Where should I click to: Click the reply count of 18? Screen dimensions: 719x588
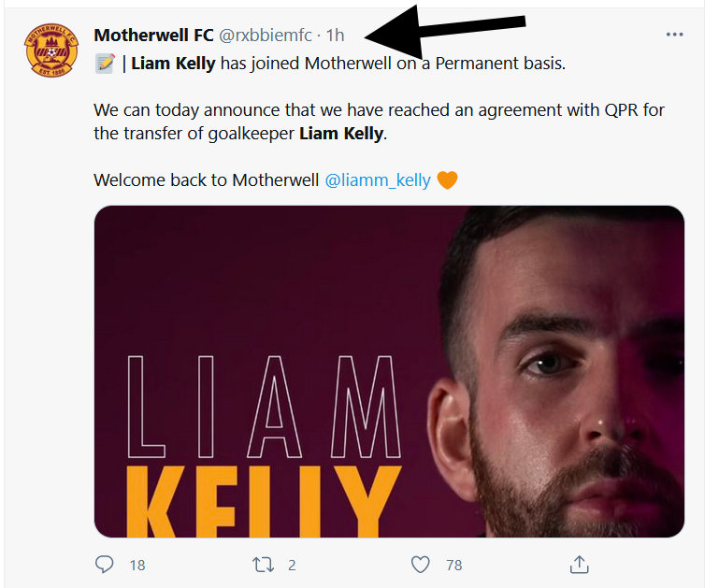137,565
